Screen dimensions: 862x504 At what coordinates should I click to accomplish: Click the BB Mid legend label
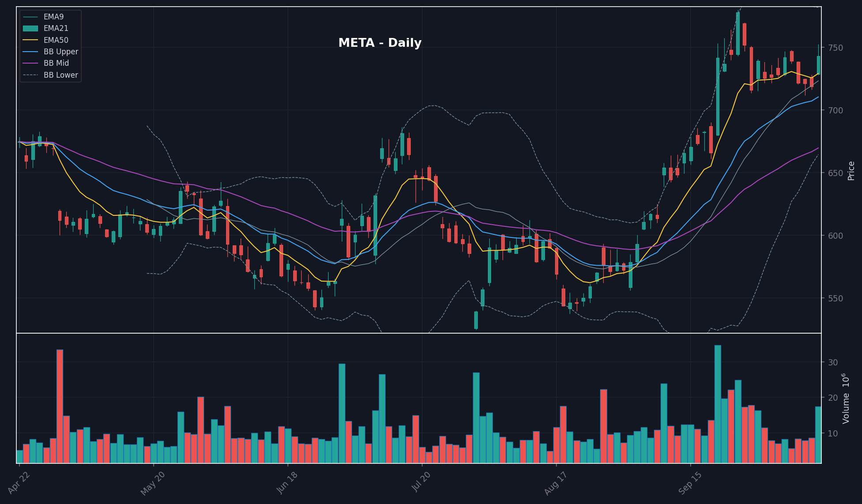coord(56,63)
